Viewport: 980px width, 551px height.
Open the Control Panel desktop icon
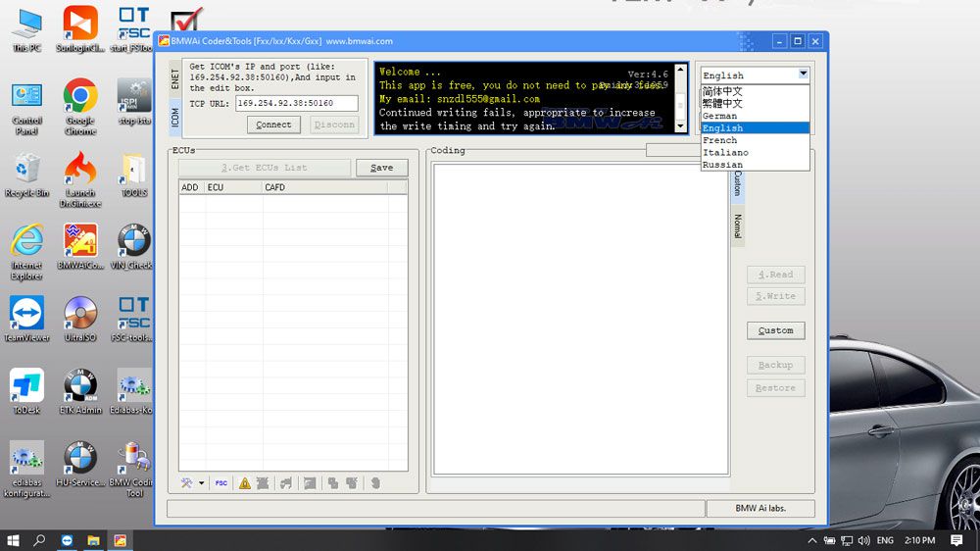(x=26, y=110)
